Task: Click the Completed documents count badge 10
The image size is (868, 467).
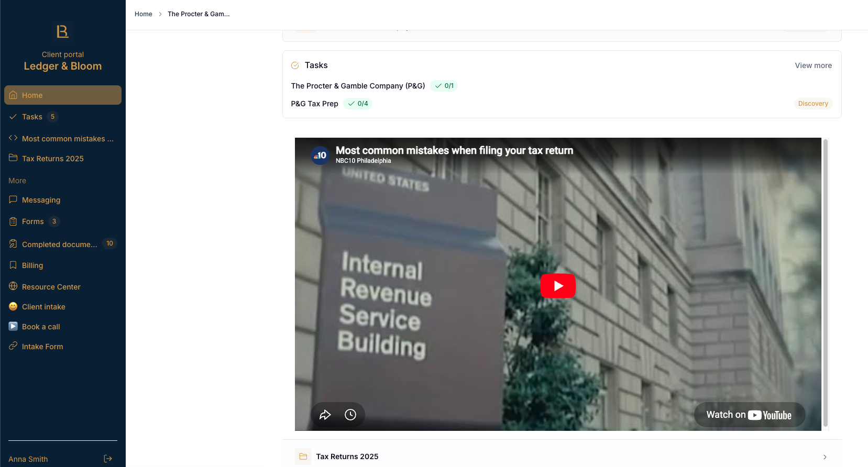Action: [x=109, y=243]
